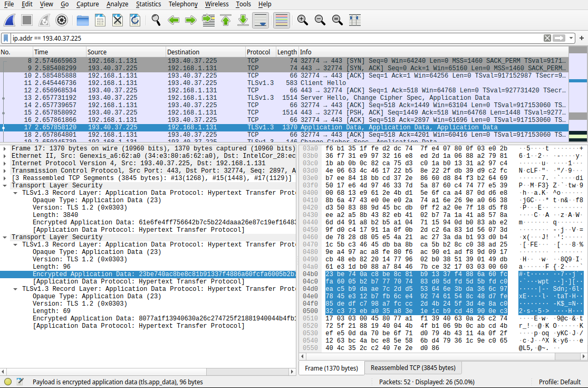
Task: Find a packet with the magnifier icon
Action: (x=155, y=20)
